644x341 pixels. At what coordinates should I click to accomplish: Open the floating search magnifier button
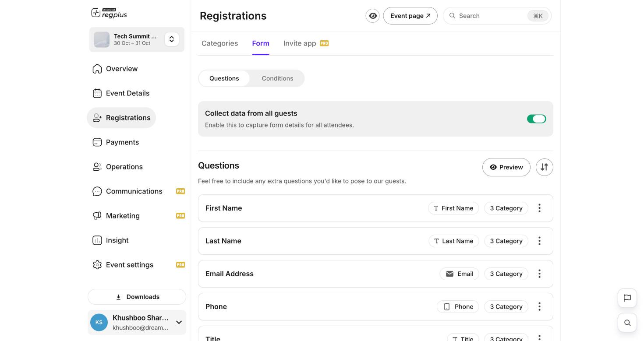coord(627,323)
